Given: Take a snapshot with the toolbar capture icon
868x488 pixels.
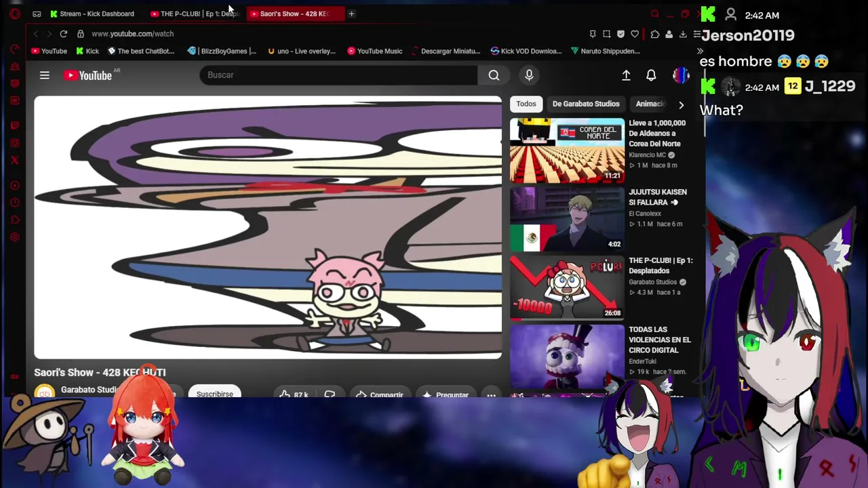Looking at the screenshot, I should (x=606, y=34).
